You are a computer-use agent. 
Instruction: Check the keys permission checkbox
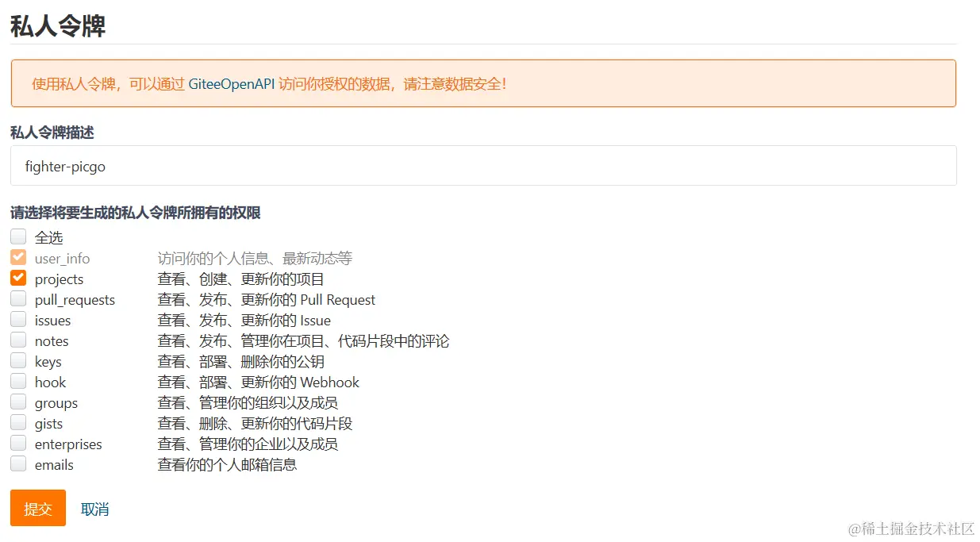click(18, 360)
